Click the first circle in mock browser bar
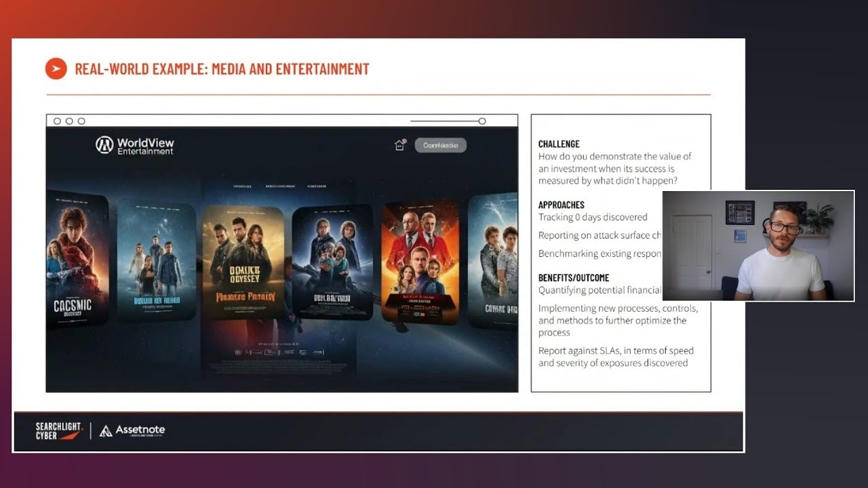This screenshot has width=868, height=488. pyautogui.click(x=57, y=121)
